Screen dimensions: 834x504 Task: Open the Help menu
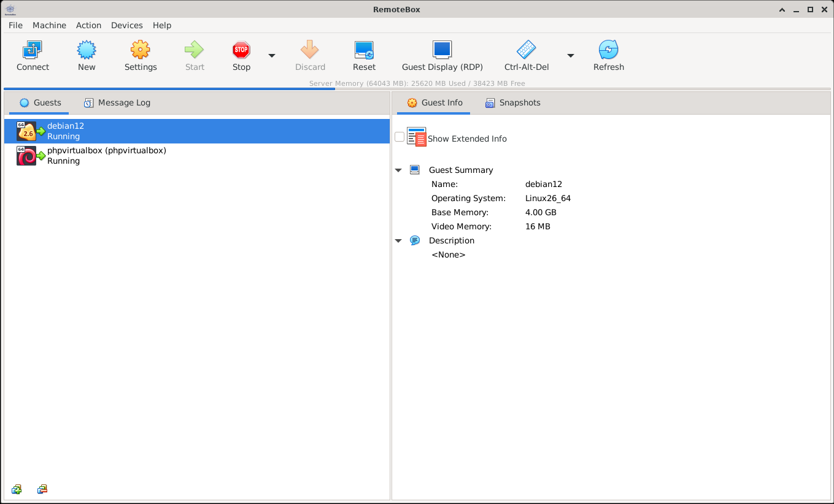click(x=162, y=25)
